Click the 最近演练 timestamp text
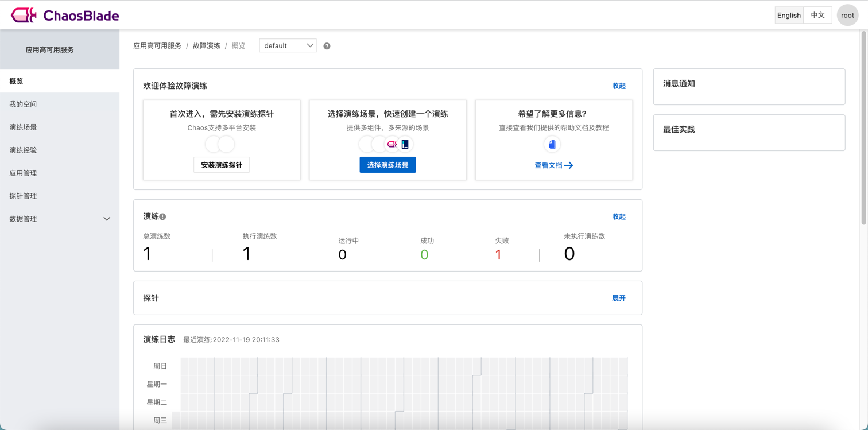Image resolution: width=868 pixels, height=430 pixels. (231, 340)
